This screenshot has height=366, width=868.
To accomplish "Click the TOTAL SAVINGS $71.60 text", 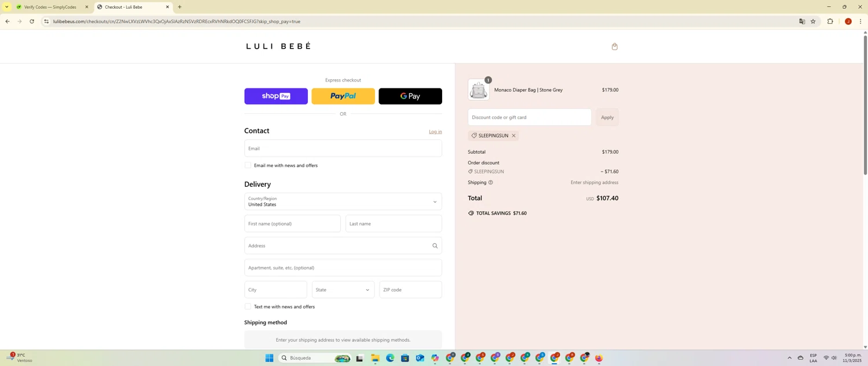I will click(x=501, y=213).
